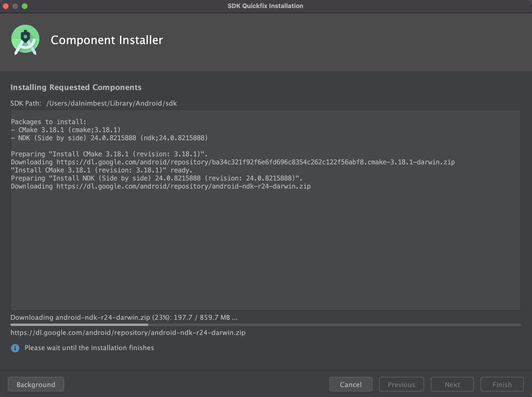Click log line 'Downloading ...android-ndk-r24-darwin.zip'
532x397 pixels.
(x=161, y=186)
